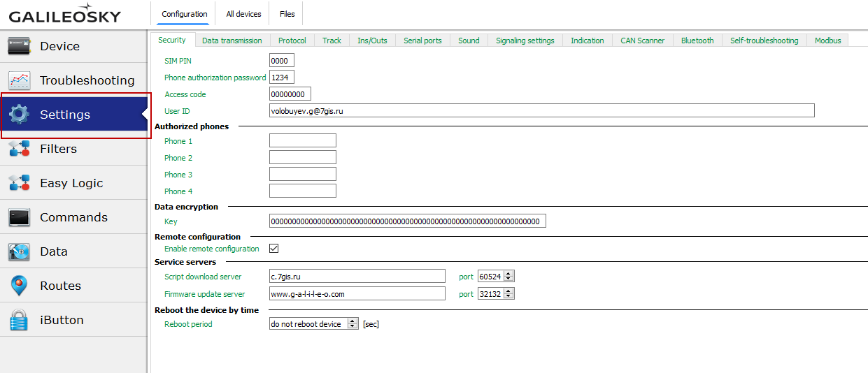Click the Device icon in sidebar
The image size is (868, 373).
click(19, 46)
